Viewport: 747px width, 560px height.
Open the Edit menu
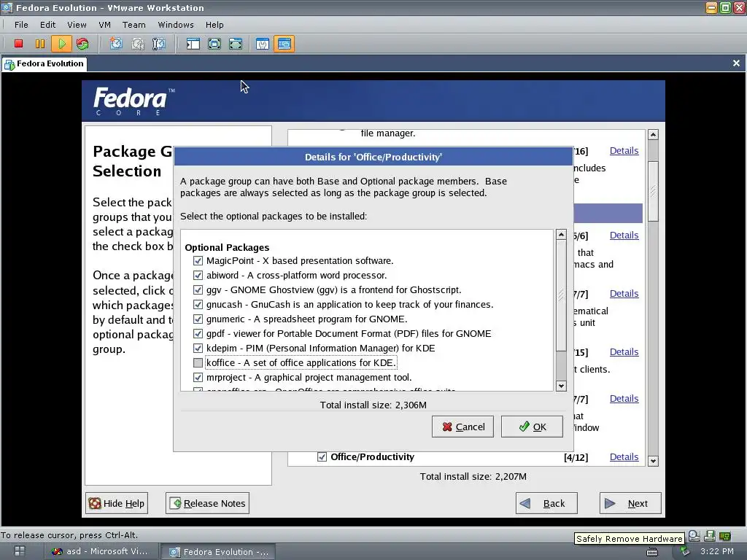[47, 25]
